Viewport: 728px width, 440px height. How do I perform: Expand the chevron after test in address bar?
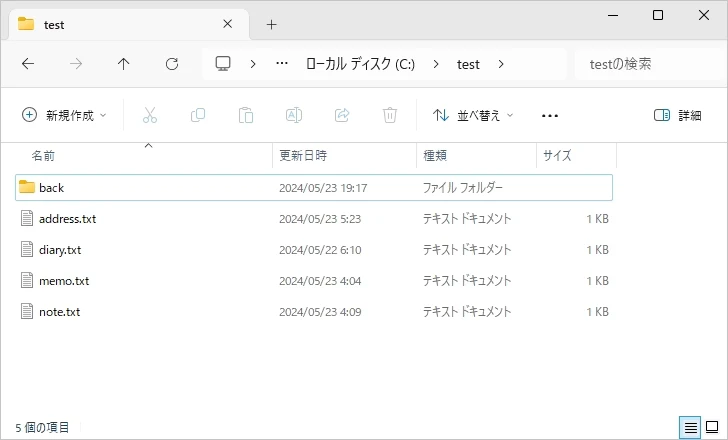501,64
